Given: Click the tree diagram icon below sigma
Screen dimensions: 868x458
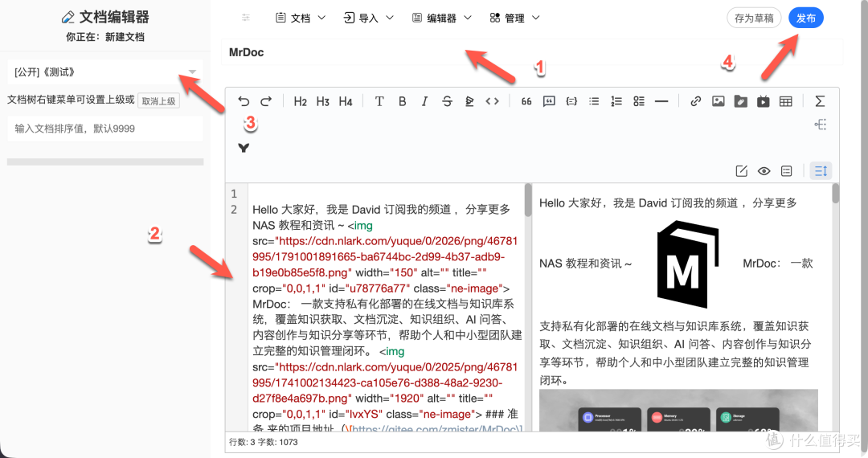Looking at the screenshot, I should [821, 125].
